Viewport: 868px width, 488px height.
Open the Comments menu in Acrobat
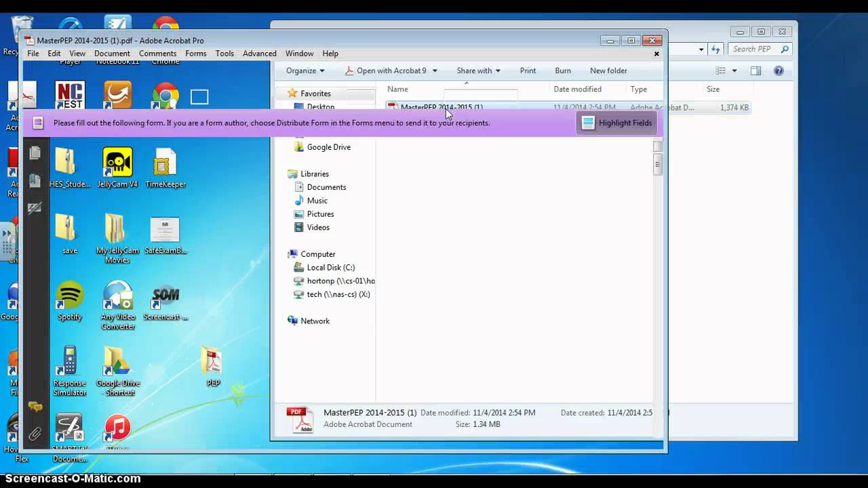(157, 54)
